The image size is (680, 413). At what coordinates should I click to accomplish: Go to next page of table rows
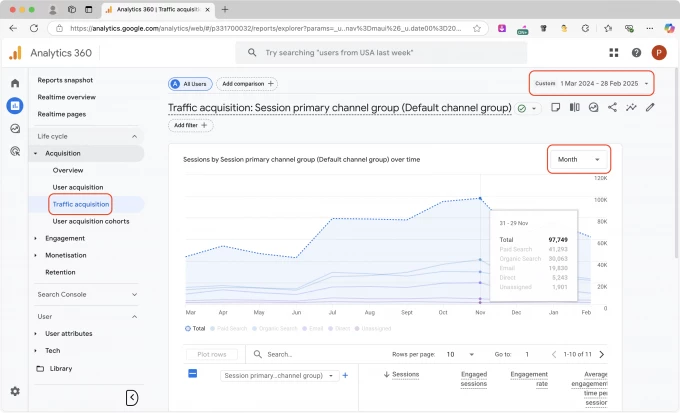click(x=602, y=354)
